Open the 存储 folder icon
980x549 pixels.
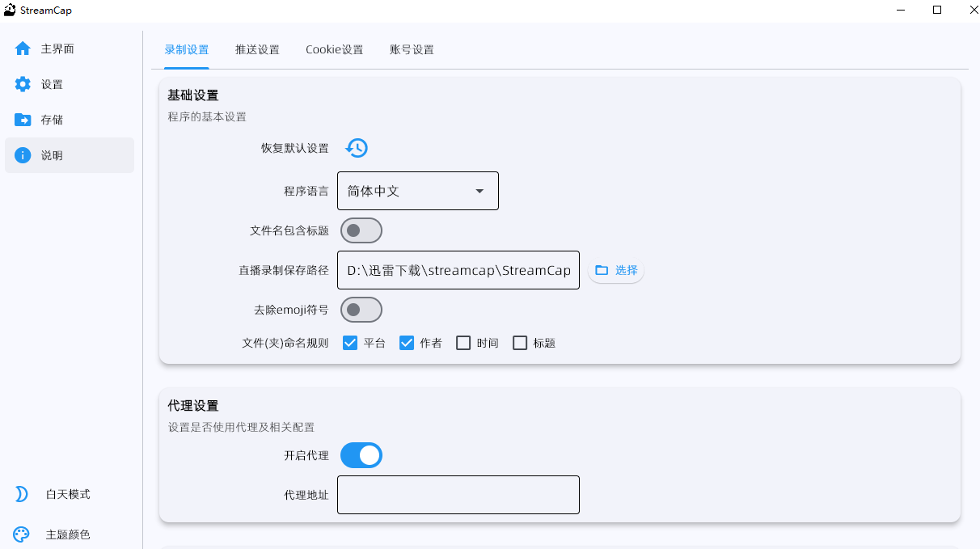(23, 120)
